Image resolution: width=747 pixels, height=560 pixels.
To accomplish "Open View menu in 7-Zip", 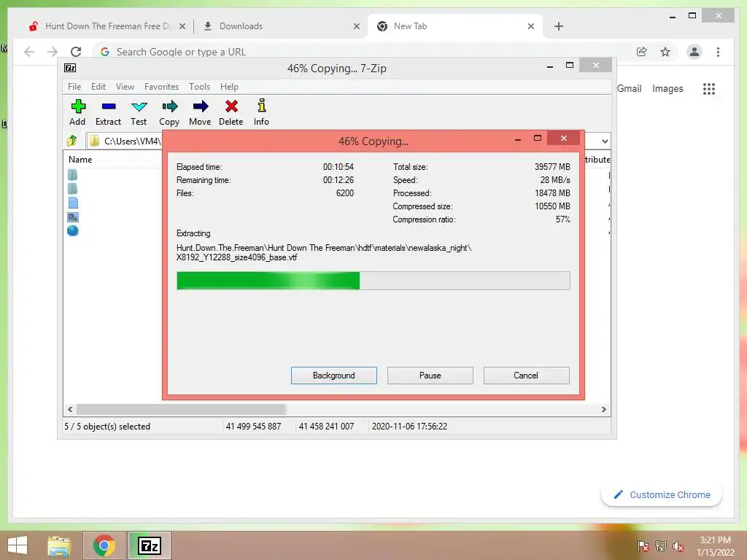I will click(x=125, y=87).
